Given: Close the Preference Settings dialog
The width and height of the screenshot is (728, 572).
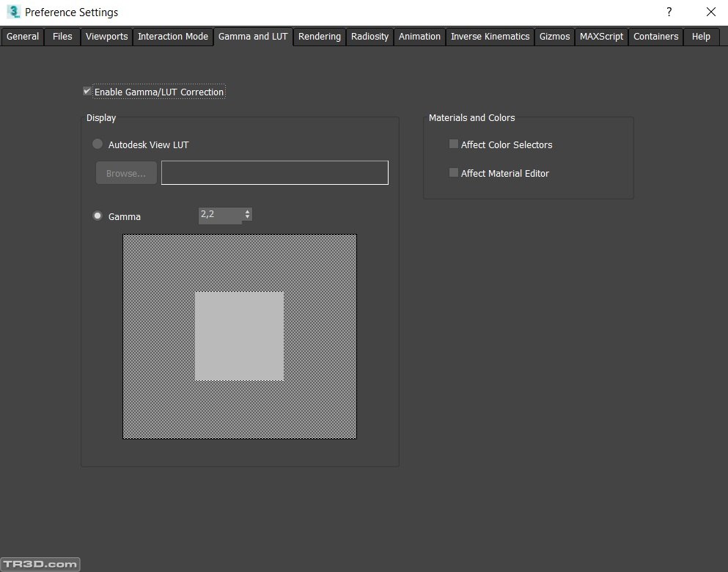Looking at the screenshot, I should [x=710, y=12].
